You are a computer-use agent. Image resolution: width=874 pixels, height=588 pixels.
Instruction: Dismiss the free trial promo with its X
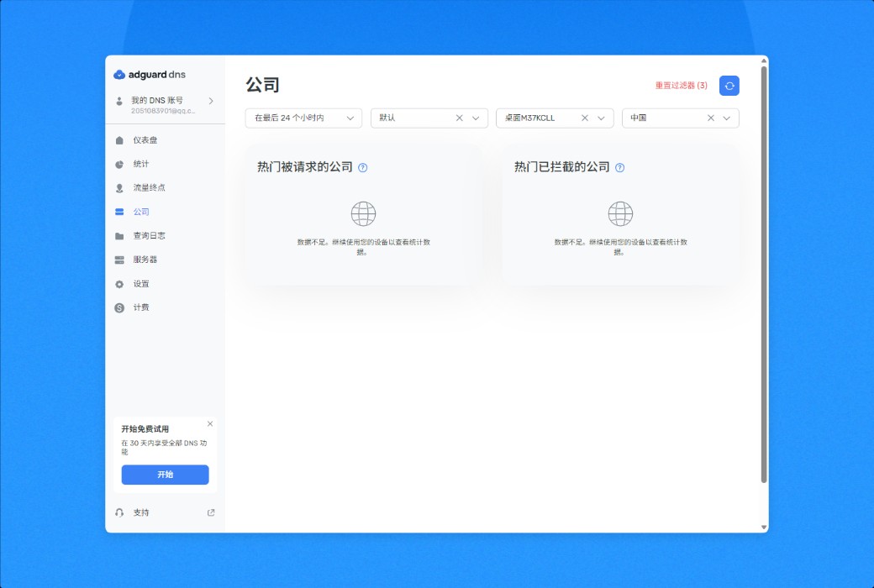point(210,423)
